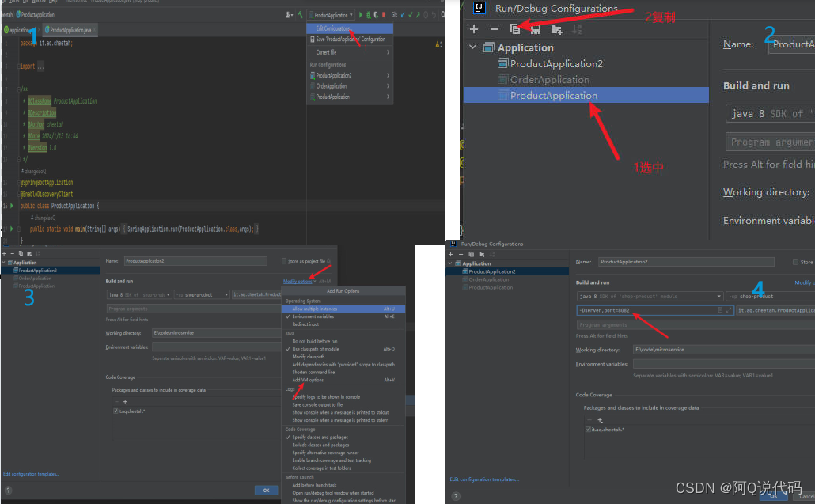Image resolution: width=815 pixels, height=504 pixels.
Task: Click the Add New Configuration plus in the enlarged dialog
Action: (x=473, y=29)
